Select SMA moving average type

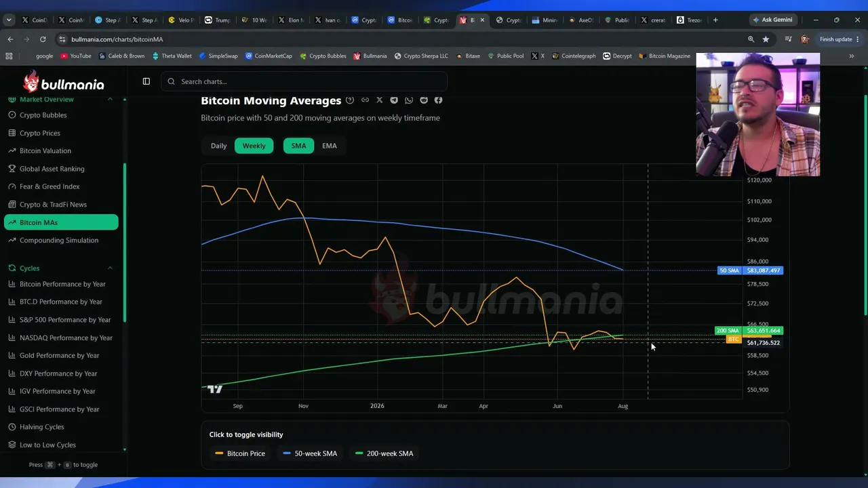pyautogui.click(x=298, y=146)
